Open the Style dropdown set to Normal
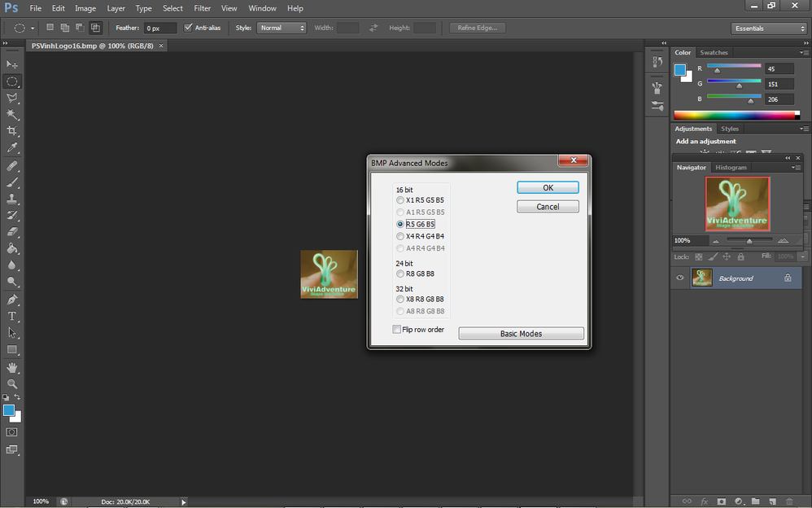 282,28
